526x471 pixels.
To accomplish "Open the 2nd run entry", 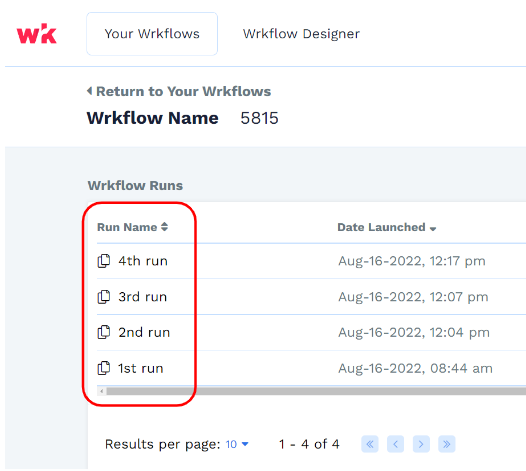I will click(x=144, y=332).
